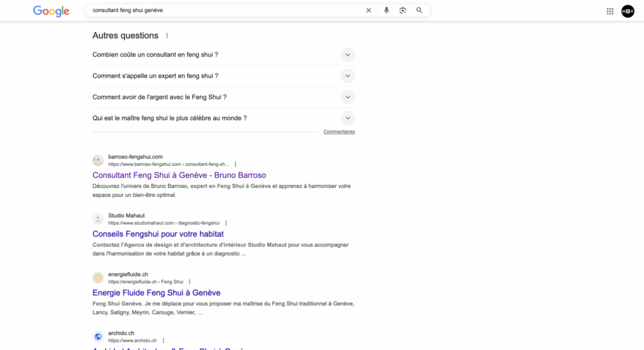
Task: Click the barroso-fengshui.com site favicon
Action: (97, 160)
